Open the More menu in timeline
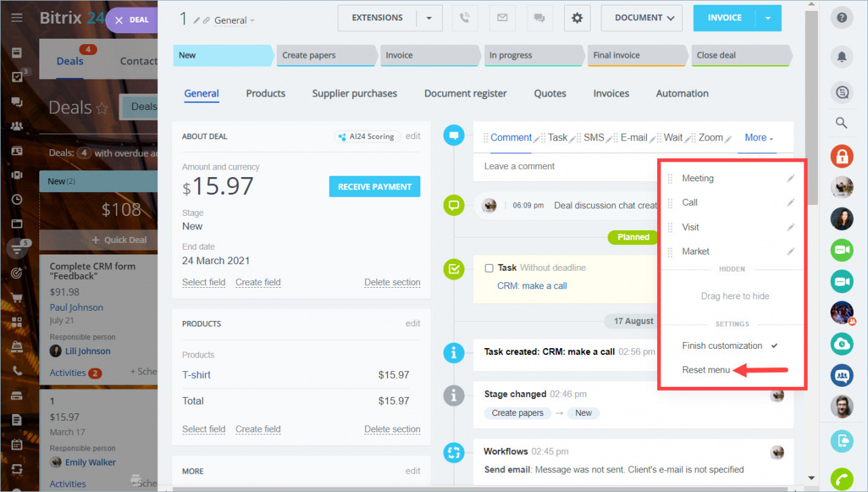The width and height of the screenshot is (868, 492). 759,138
